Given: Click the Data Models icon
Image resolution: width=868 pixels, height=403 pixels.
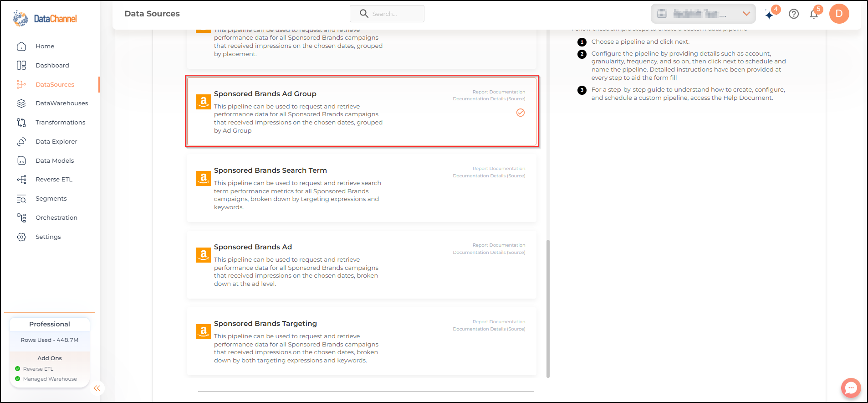Looking at the screenshot, I should [x=21, y=160].
